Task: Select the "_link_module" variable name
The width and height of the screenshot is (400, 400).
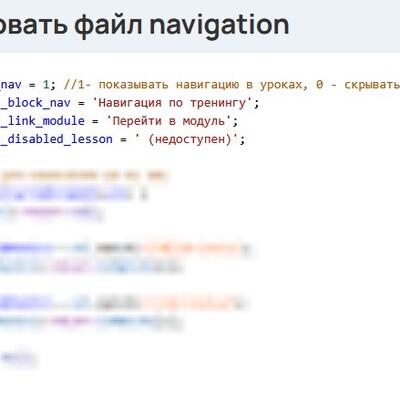Action: 42,121
